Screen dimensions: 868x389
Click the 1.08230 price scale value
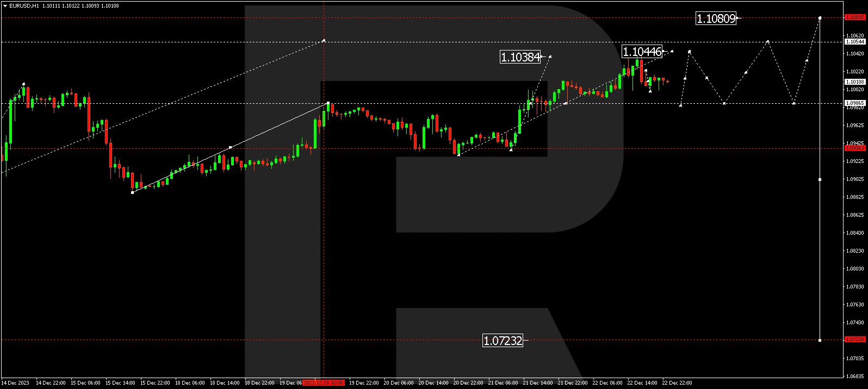[x=855, y=250]
